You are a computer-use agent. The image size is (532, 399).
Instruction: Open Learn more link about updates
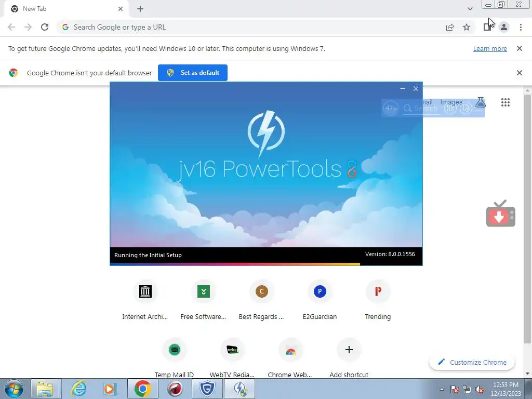(x=490, y=48)
